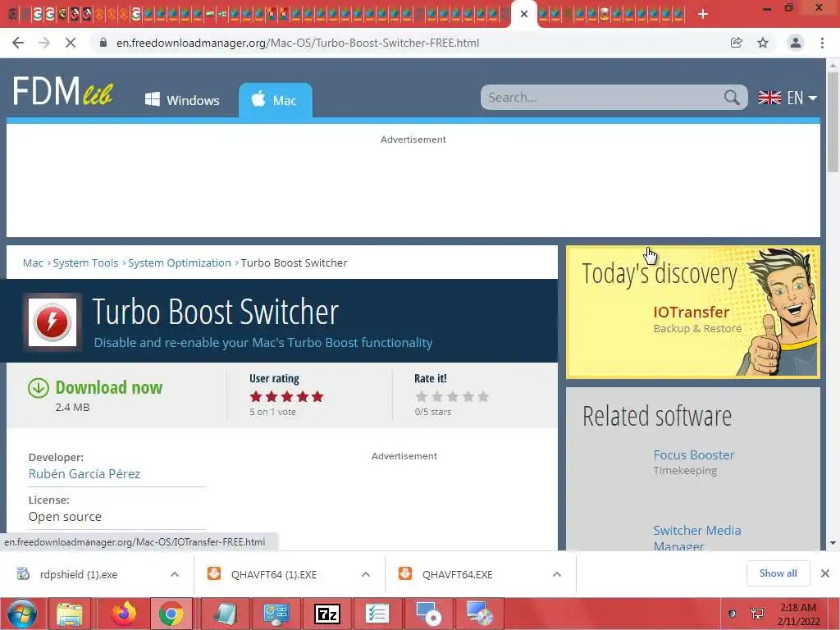This screenshot has width=840, height=630.
Task: Close the downloads bar
Action: click(825, 573)
